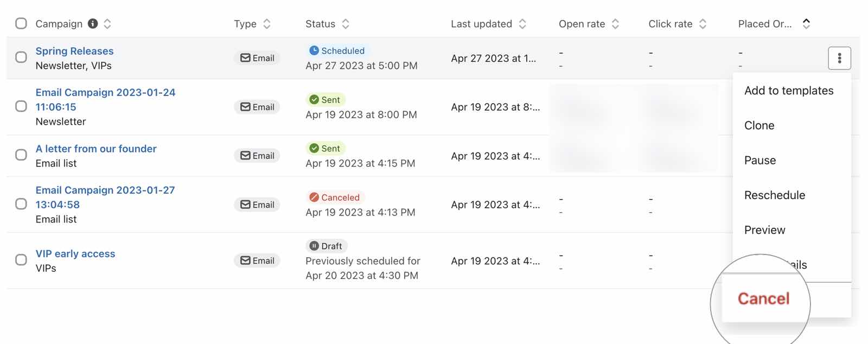Check the box for A letter from our founder
Viewport: 868px width, 344px height.
pyautogui.click(x=21, y=155)
